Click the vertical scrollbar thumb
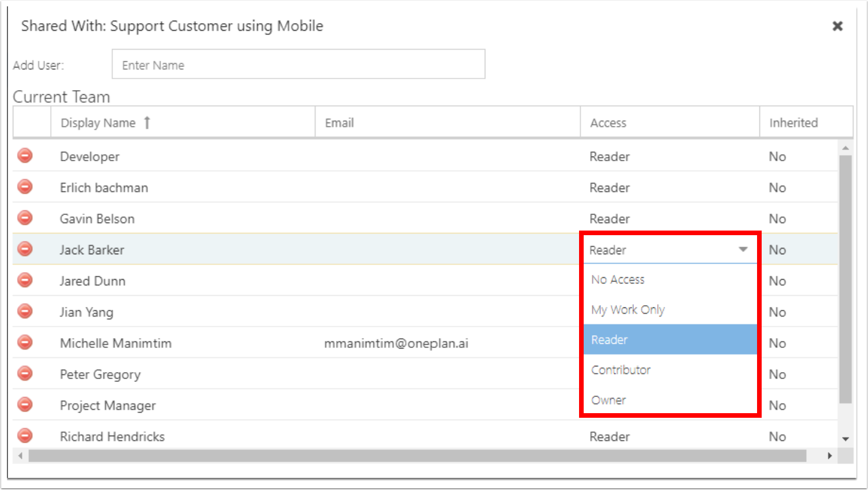 tap(845, 279)
